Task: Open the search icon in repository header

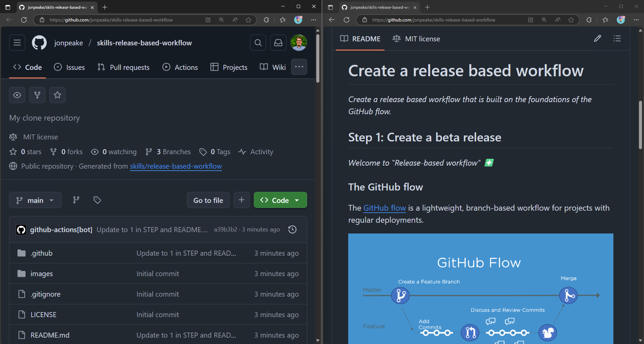Action: [x=258, y=43]
